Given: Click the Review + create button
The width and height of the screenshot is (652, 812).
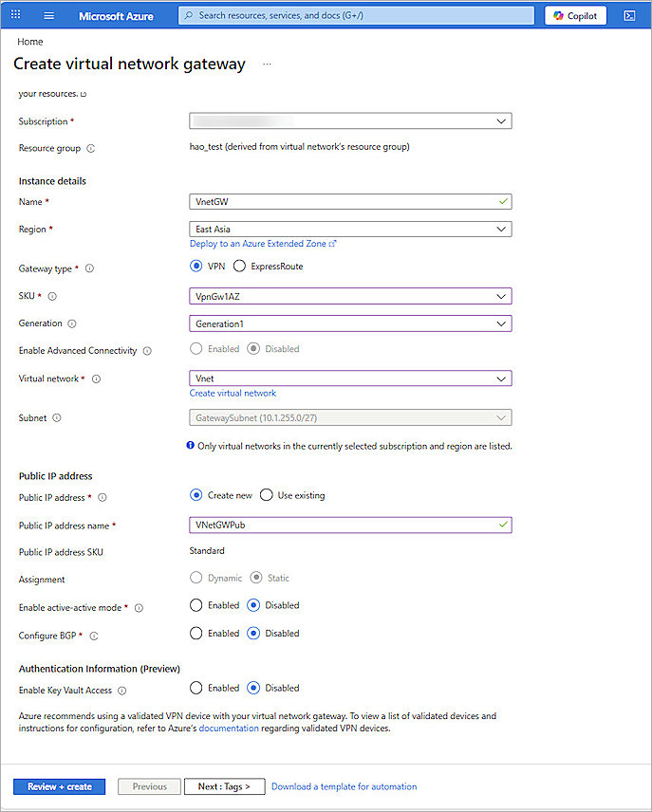Looking at the screenshot, I should 59,786.
